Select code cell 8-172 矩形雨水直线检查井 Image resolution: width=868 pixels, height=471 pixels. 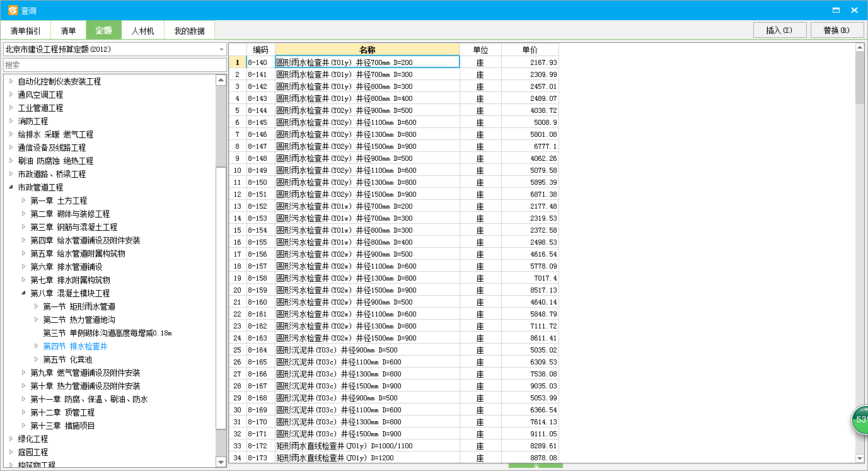(x=260, y=446)
